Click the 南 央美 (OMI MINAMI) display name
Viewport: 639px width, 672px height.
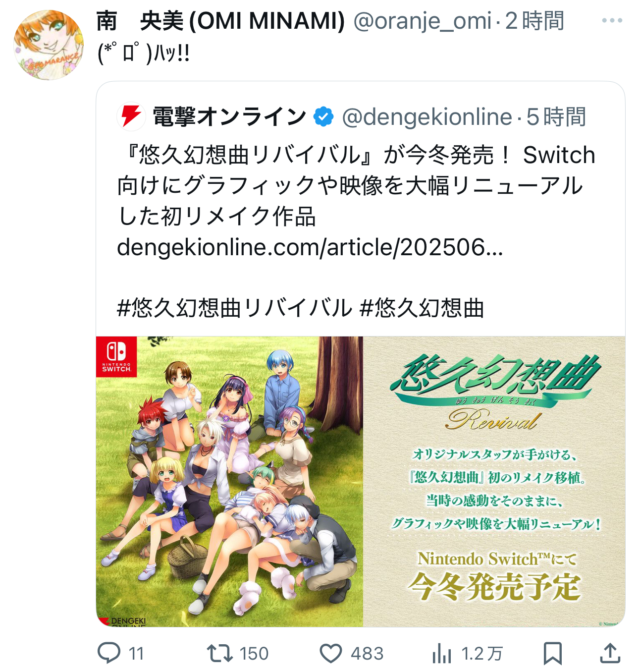(x=220, y=21)
